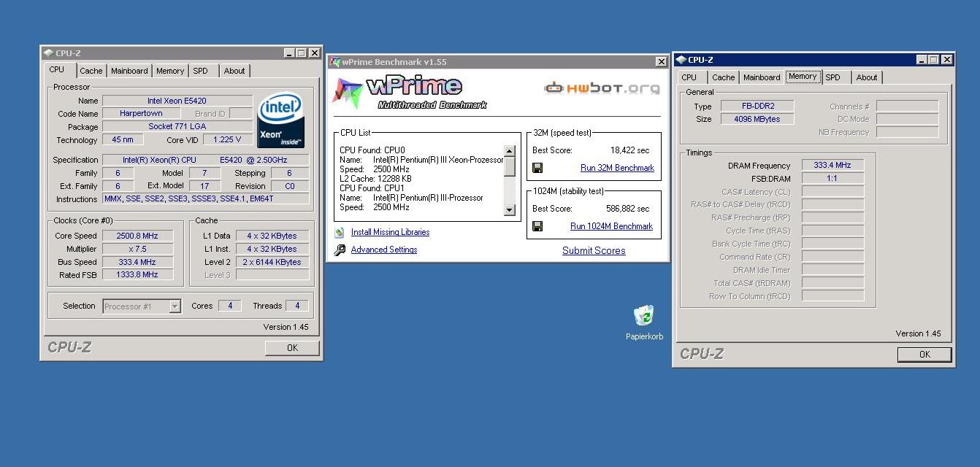Image resolution: width=980 pixels, height=467 pixels.
Task: Open Install Missing Libraries link
Action: (390, 232)
